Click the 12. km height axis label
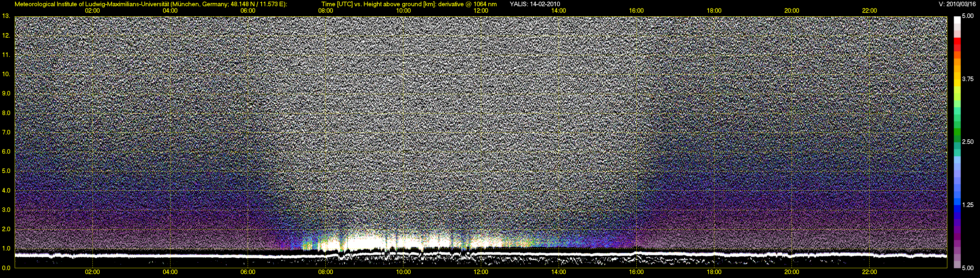Screen dimensions: 980x278 tap(6, 35)
